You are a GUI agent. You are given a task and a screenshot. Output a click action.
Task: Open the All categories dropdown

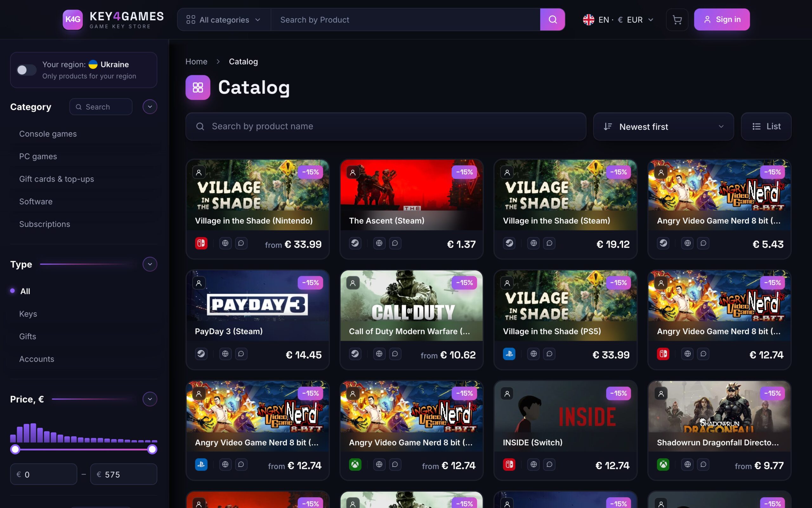pos(224,20)
